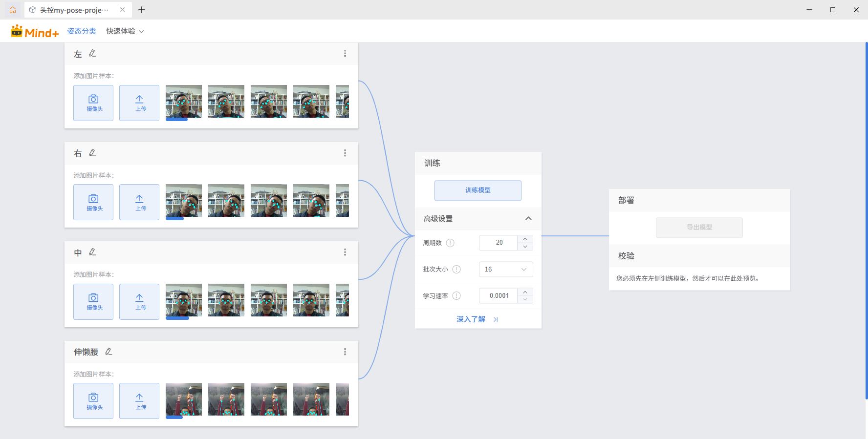Click the 训练 panel header text
Viewport: 868px width, 439px height.
point(432,163)
